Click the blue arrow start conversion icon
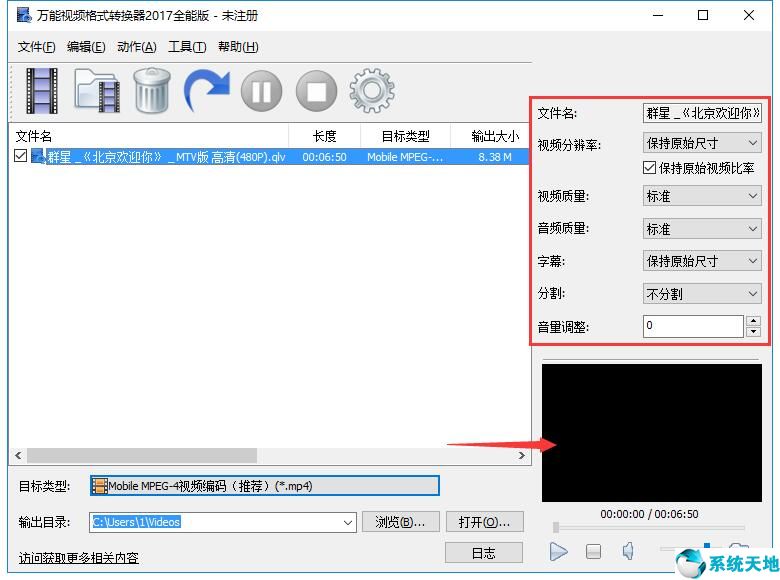The height and width of the screenshot is (580, 780). coord(206,91)
